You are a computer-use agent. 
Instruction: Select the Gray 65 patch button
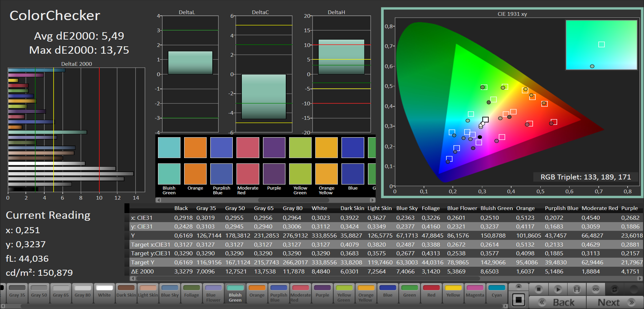(x=61, y=293)
